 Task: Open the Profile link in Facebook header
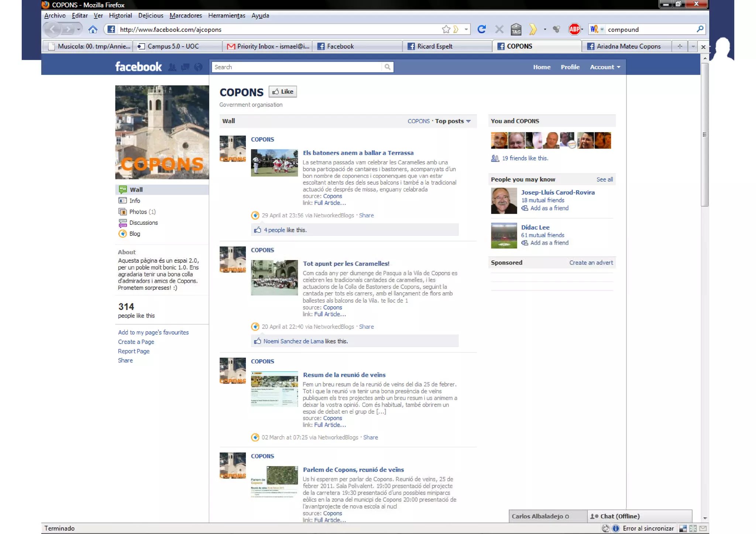click(x=570, y=67)
